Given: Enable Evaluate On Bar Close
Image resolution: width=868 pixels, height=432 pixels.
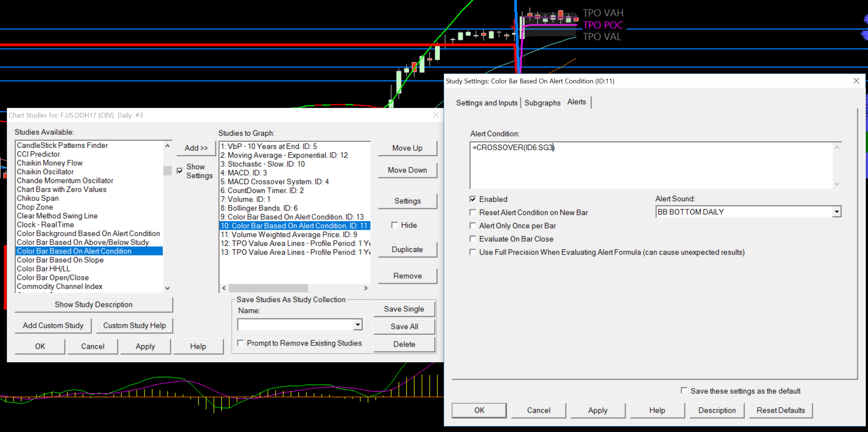Looking at the screenshot, I should click(x=473, y=239).
